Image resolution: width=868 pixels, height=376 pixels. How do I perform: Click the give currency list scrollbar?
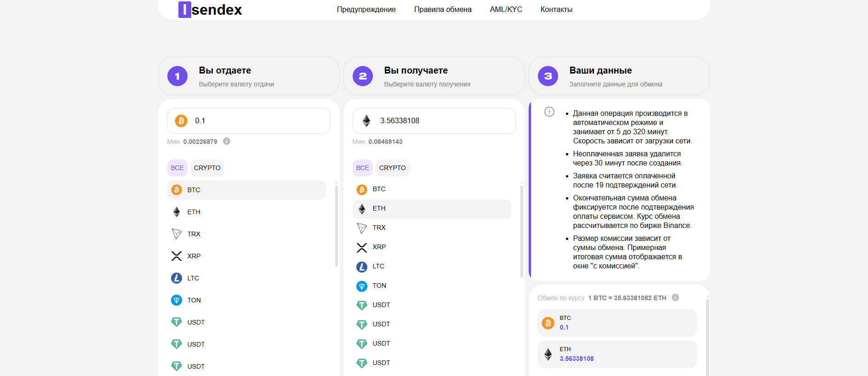coord(337,225)
